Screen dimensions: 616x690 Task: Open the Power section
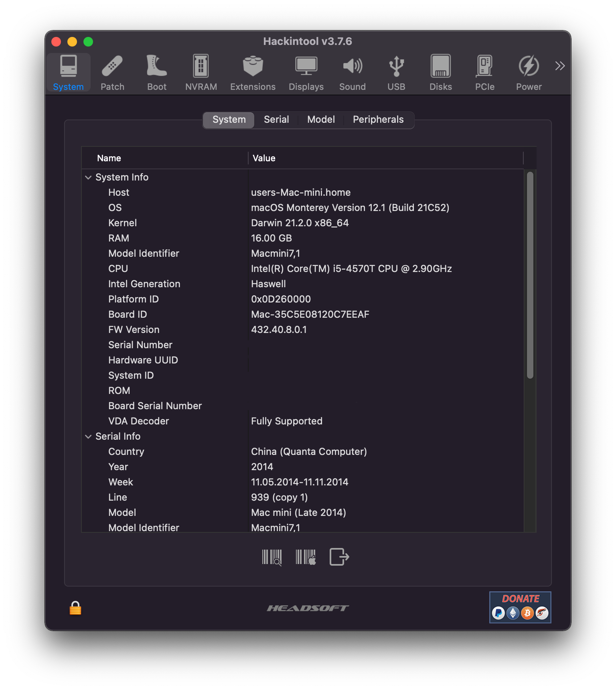tap(529, 73)
